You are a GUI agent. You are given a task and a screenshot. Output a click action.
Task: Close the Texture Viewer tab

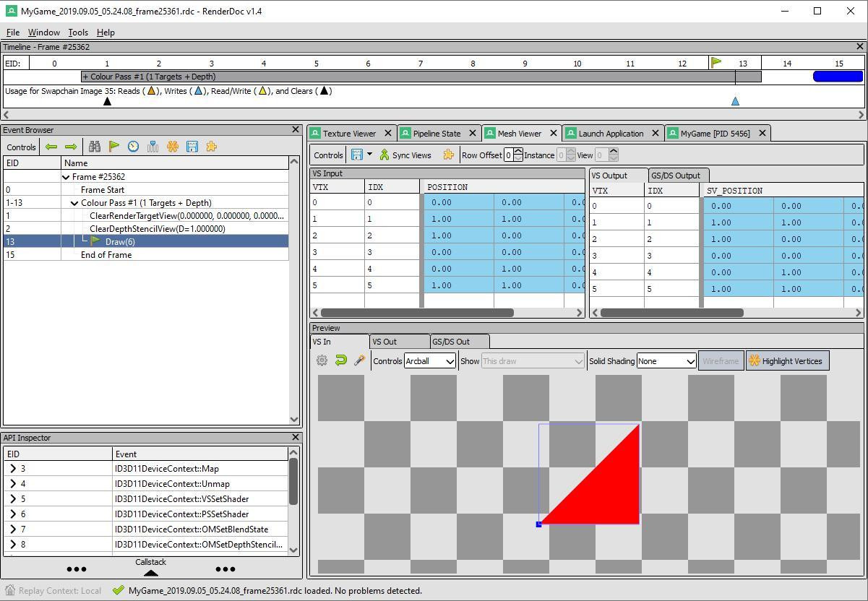click(387, 133)
